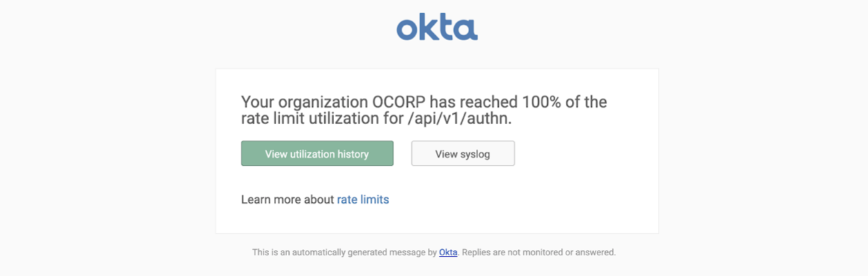This screenshot has height=276, width=868.
Task: Click the letter 'o' in the Okta logo
Action: point(408,30)
